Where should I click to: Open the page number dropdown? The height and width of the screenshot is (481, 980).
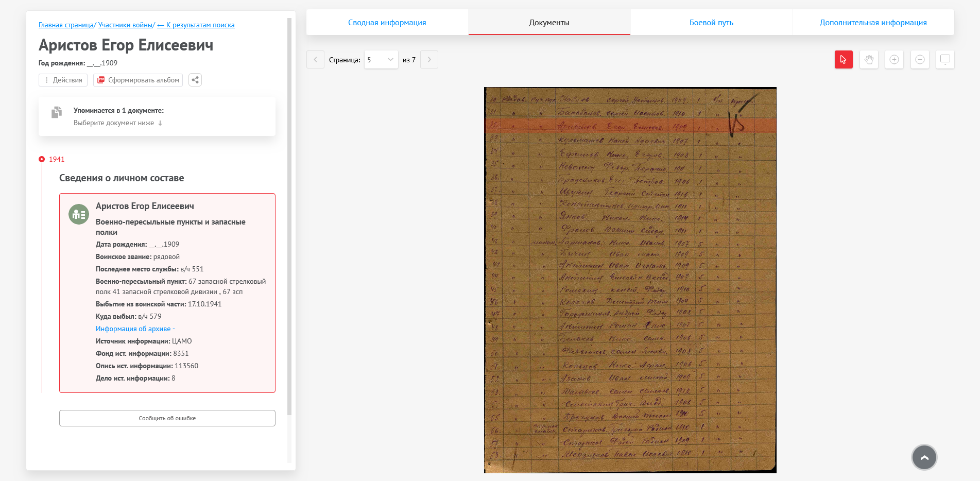coord(381,60)
